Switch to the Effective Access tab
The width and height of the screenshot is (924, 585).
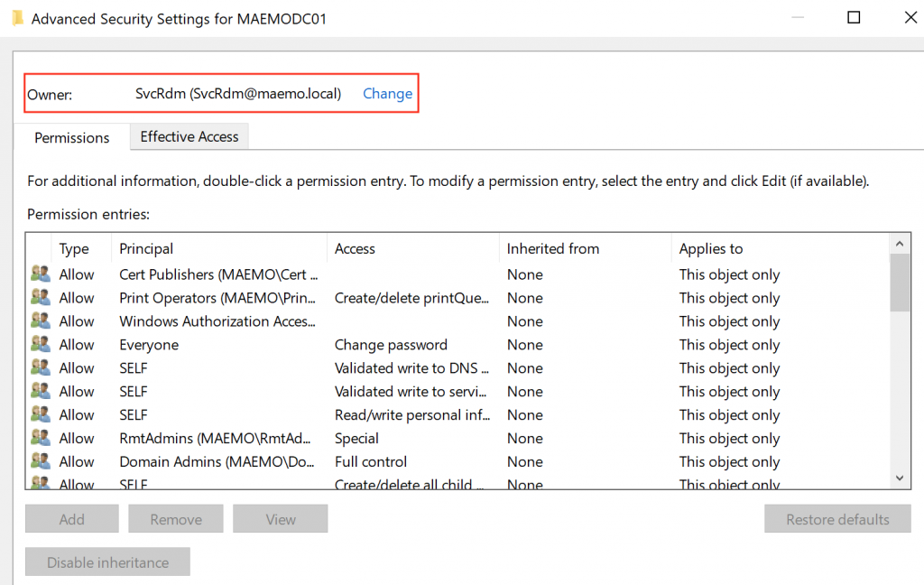coord(189,137)
